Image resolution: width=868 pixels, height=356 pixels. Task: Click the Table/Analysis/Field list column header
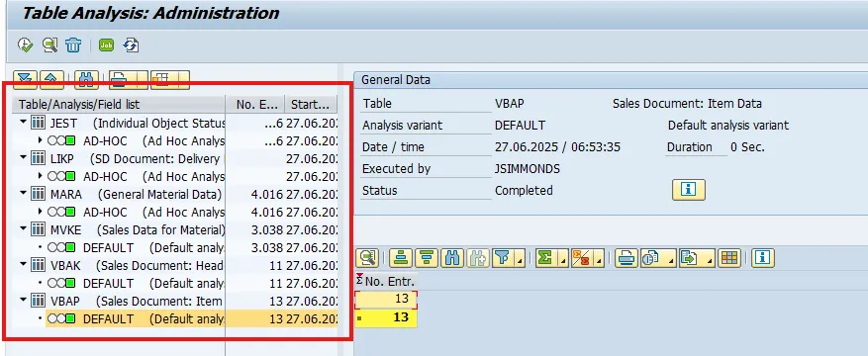(120, 104)
